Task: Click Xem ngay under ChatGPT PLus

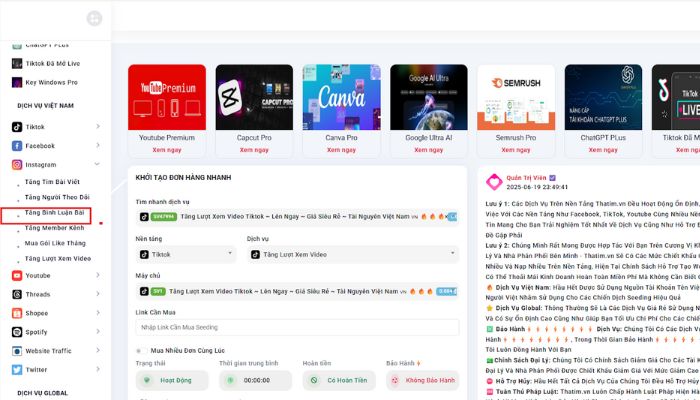Action: coord(603,150)
